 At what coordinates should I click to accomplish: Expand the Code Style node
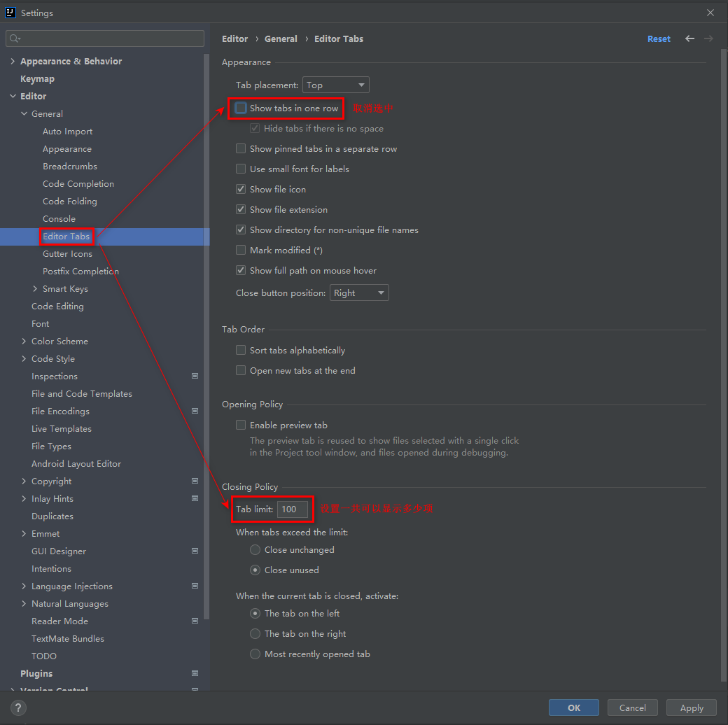[24, 359]
